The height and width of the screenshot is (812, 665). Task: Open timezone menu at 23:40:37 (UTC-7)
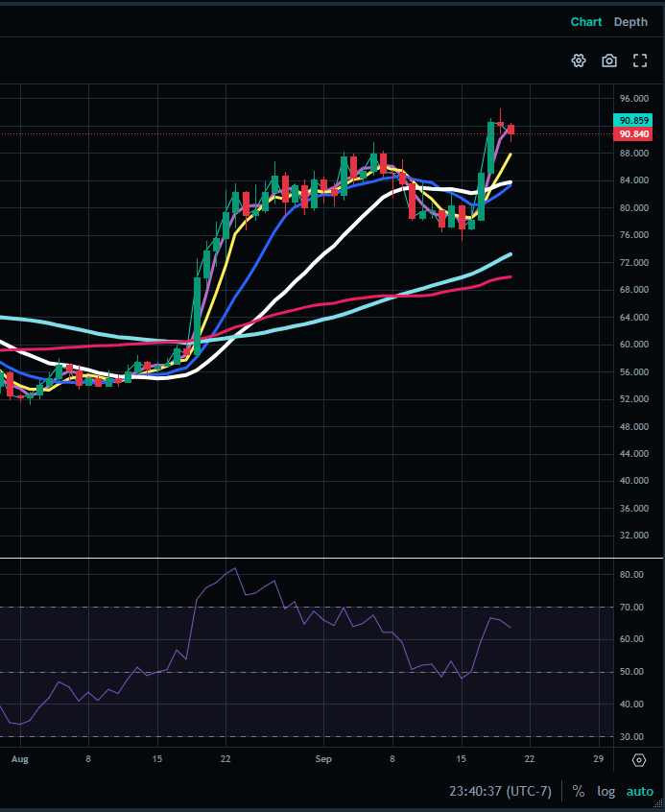[500, 791]
